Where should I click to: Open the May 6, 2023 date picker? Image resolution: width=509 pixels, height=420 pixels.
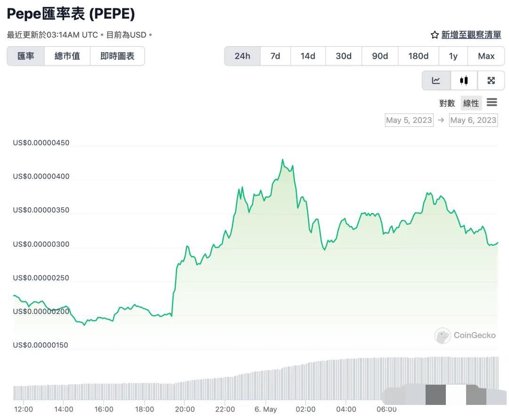pyautogui.click(x=473, y=120)
